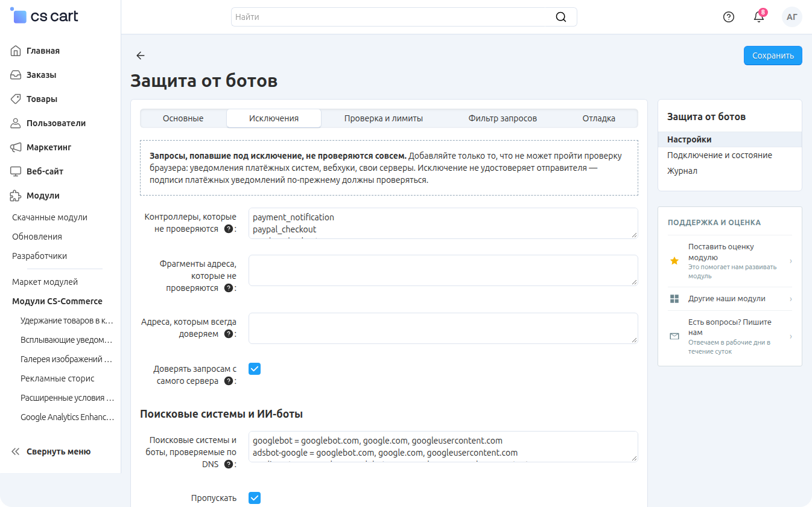Show help tooltip for боты, проверяемые по DNS
Viewport: 812px width, 507px height.
[x=229, y=464]
